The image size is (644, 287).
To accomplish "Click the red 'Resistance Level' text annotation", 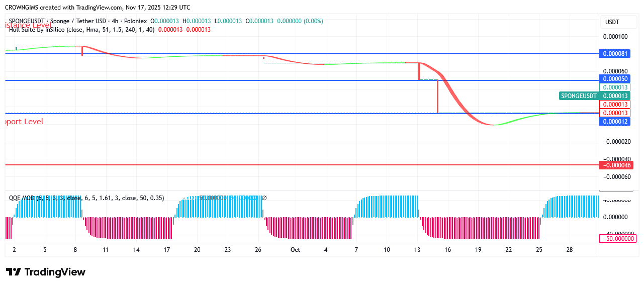I will 28,25.
